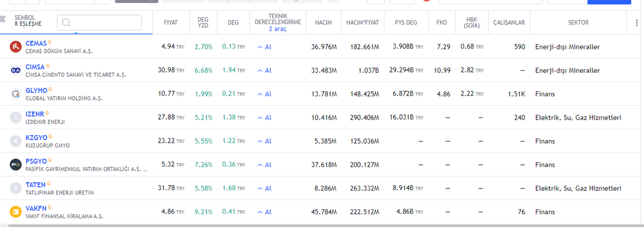
Task: Sort by the FKO column header
Action: (x=441, y=23)
